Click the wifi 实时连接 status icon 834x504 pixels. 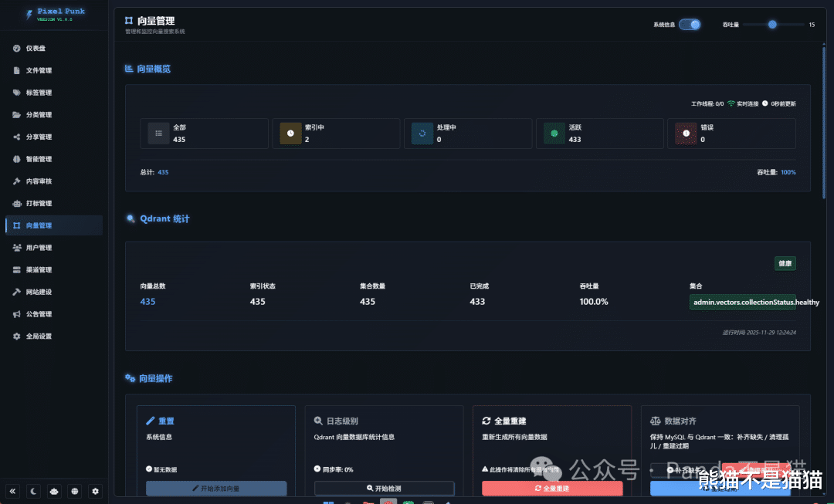731,103
